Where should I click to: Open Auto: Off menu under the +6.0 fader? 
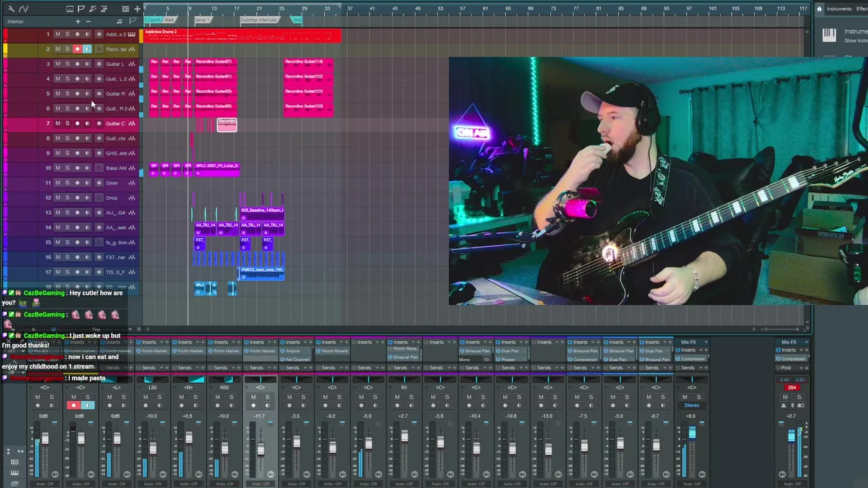pos(692,483)
